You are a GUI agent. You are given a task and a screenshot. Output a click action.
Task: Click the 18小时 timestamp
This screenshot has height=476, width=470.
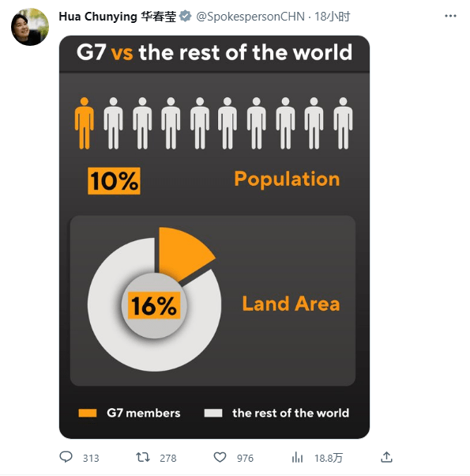pyautogui.click(x=333, y=17)
